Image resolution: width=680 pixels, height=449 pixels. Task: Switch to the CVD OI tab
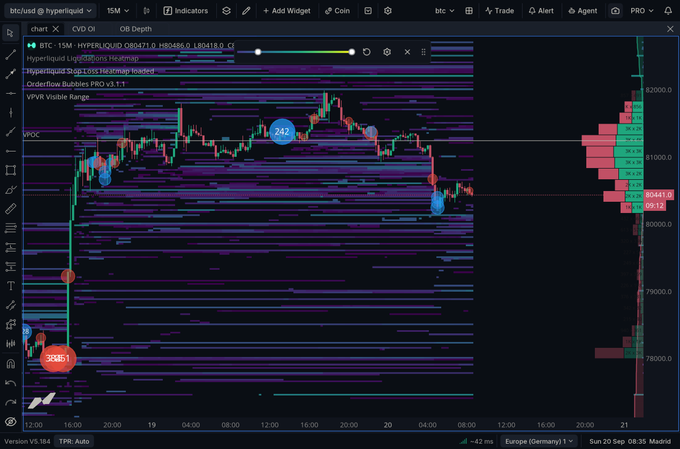[83, 29]
